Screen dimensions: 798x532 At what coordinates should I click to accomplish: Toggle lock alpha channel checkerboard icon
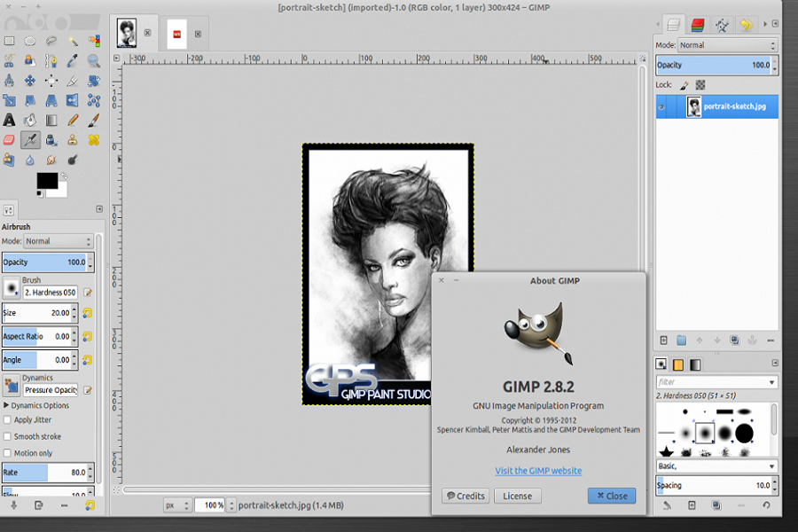pyautogui.click(x=700, y=85)
